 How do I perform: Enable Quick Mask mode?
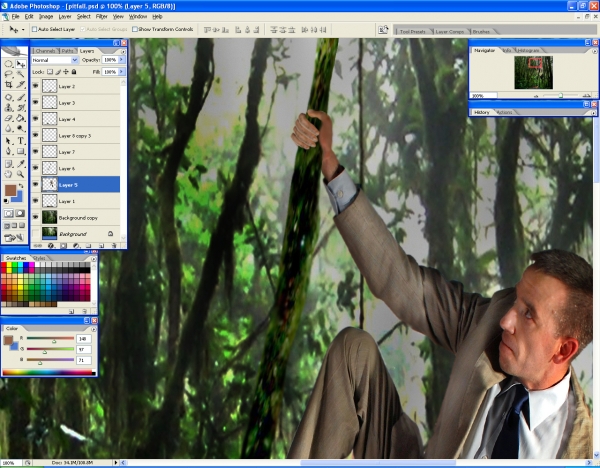click(x=20, y=213)
